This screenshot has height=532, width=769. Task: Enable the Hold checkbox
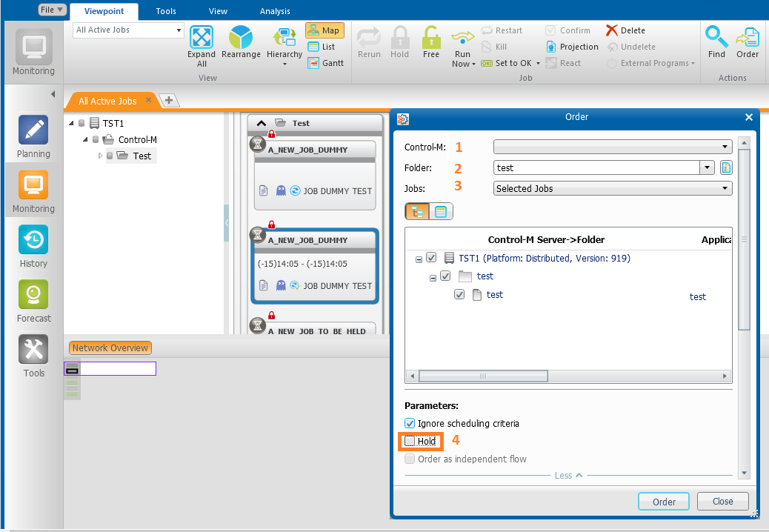pyautogui.click(x=410, y=441)
